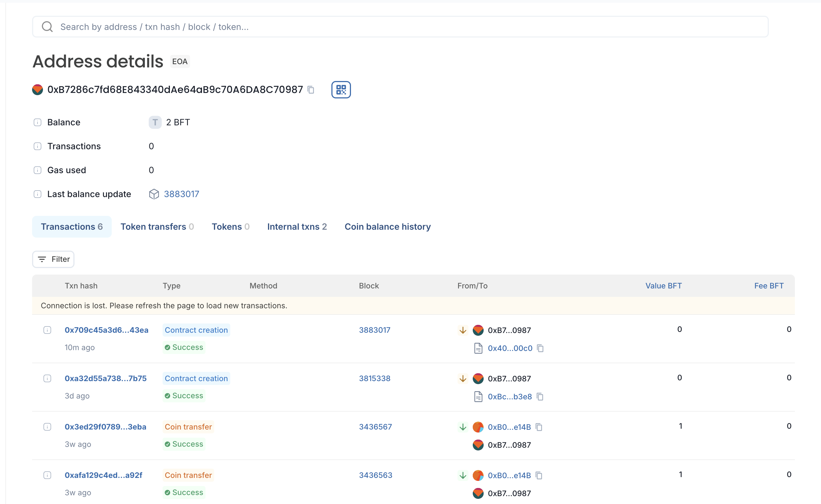Open transaction 0xa32d55a738...7b75
The width and height of the screenshot is (821, 504).
(x=106, y=378)
